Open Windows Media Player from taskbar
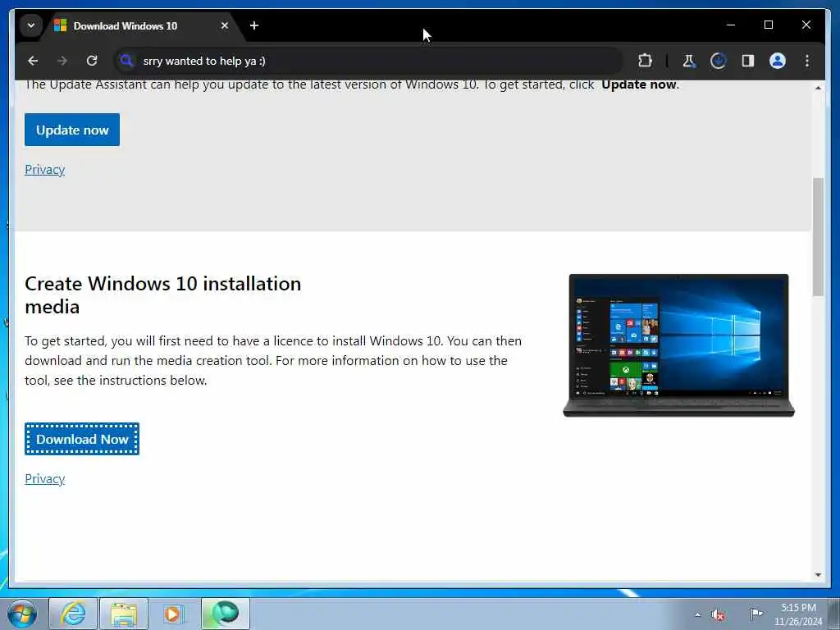The width and height of the screenshot is (840, 630). pos(174,614)
